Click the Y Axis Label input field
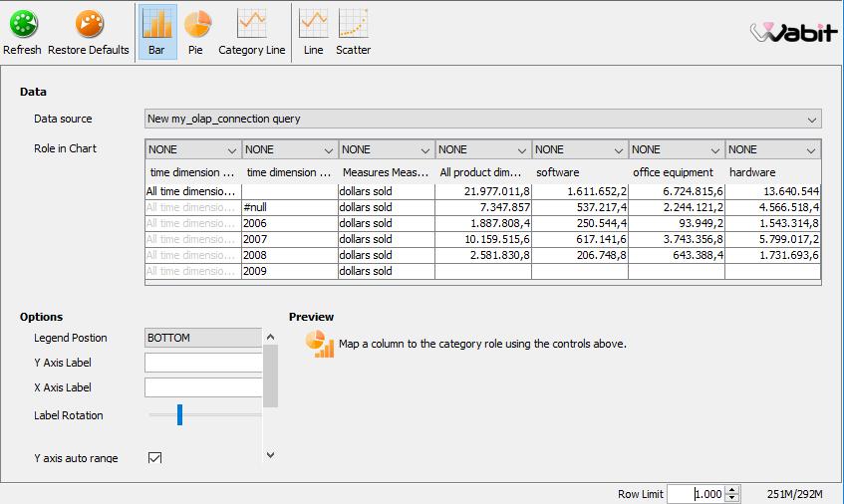Screen dimensions: 844x504 pyautogui.click(x=203, y=363)
